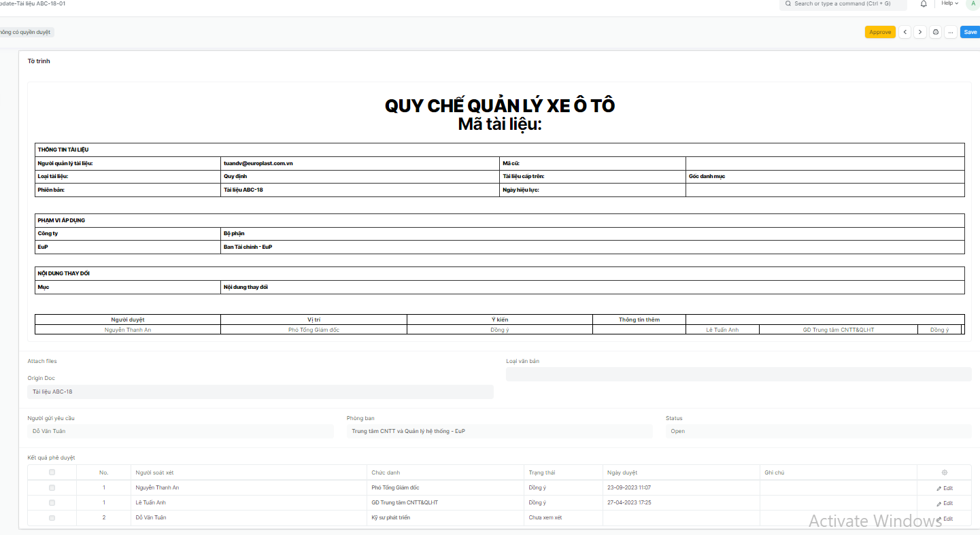
Task: Click the notification bell icon
Action: pos(924,4)
